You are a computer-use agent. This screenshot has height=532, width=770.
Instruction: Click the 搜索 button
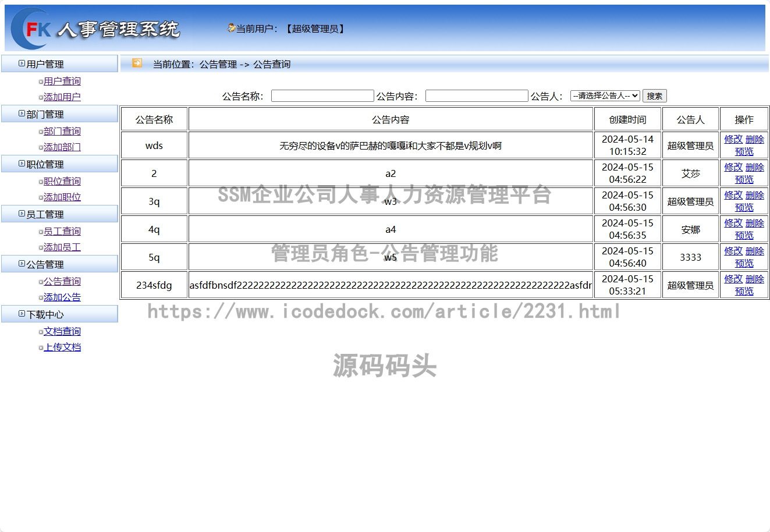(x=655, y=96)
